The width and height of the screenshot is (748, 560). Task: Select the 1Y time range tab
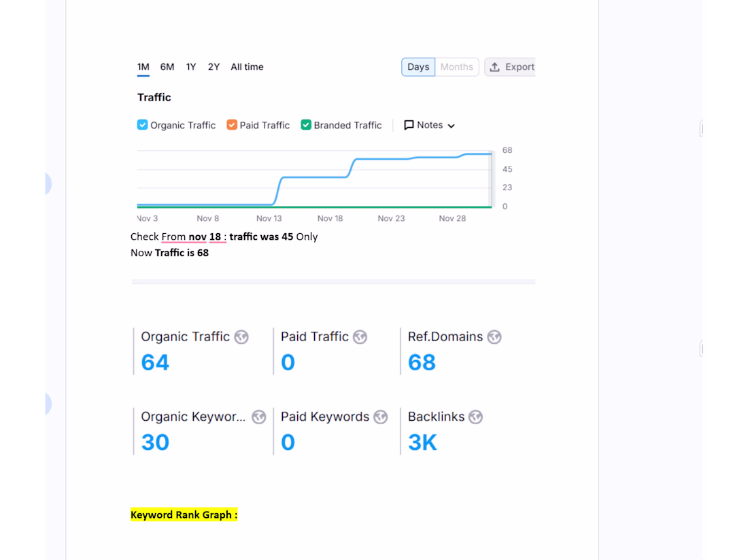pos(191,67)
